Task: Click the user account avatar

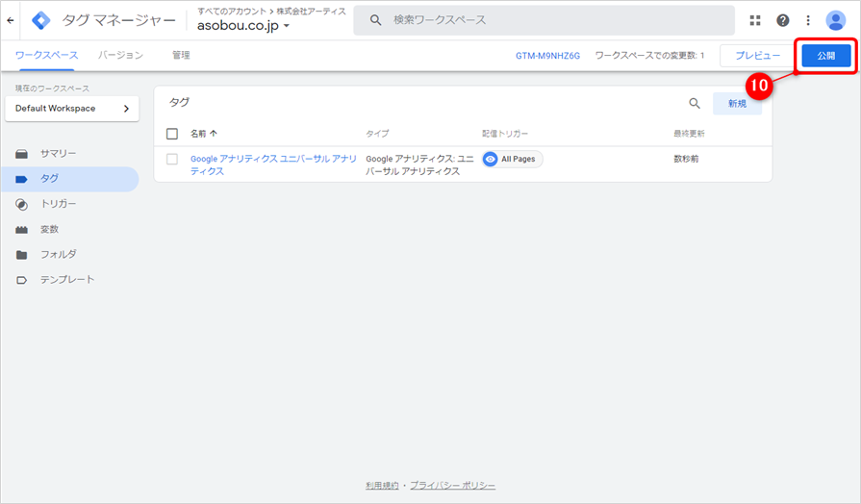Action: (x=836, y=20)
